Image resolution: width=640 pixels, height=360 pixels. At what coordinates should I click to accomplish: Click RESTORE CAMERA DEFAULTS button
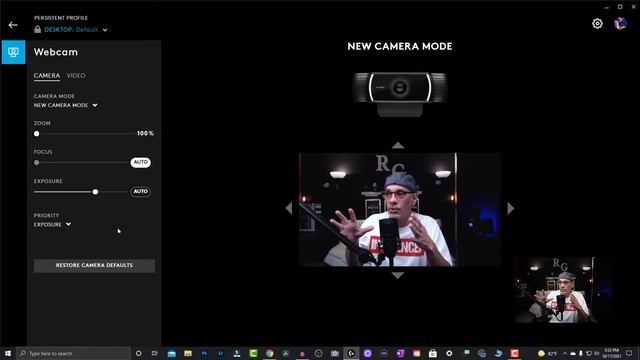point(94,265)
